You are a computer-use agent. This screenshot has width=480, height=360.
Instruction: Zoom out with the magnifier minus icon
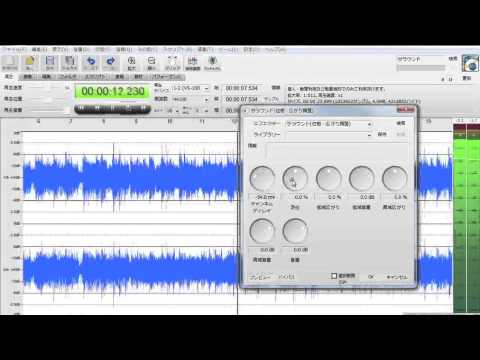[151, 63]
